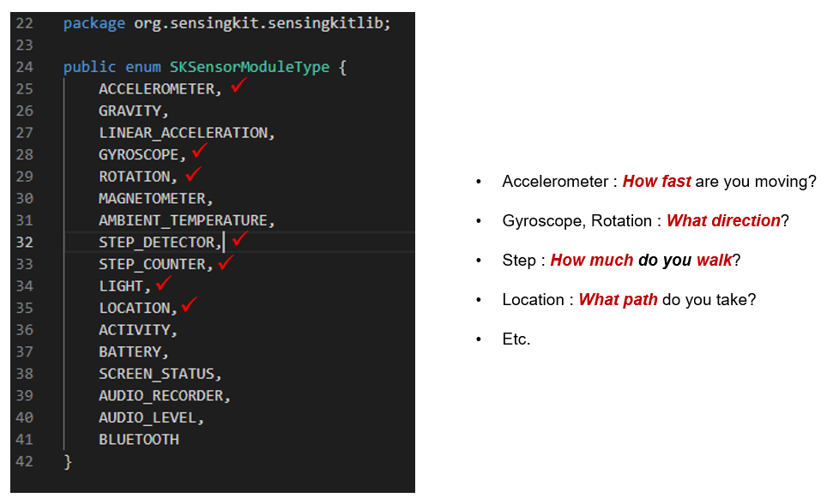Click the red checkmark beside LOCATION
The width and height of the screenshot is (839, 504).
point(190,304)
